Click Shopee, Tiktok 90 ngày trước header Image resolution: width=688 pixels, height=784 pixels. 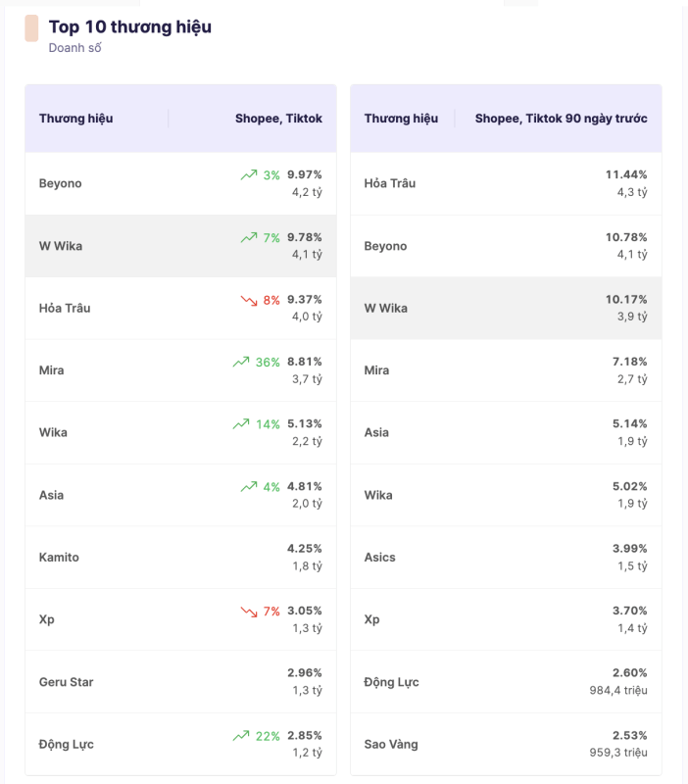[x=561, y=119]
